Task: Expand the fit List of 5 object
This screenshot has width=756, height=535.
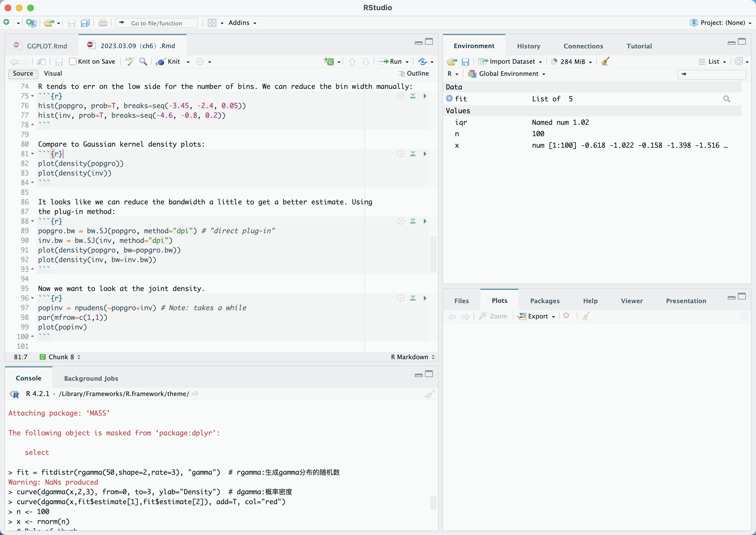Action: [x=450, y=99]
